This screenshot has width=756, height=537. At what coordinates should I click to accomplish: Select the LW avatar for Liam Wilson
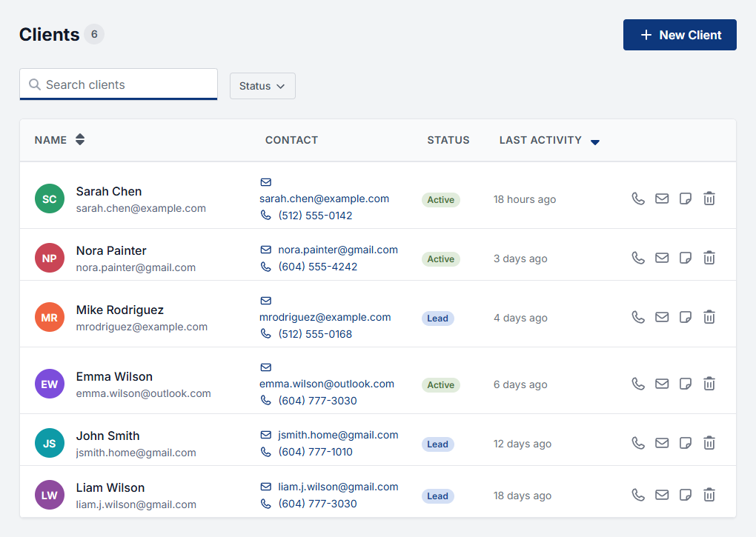pos(50,495)
